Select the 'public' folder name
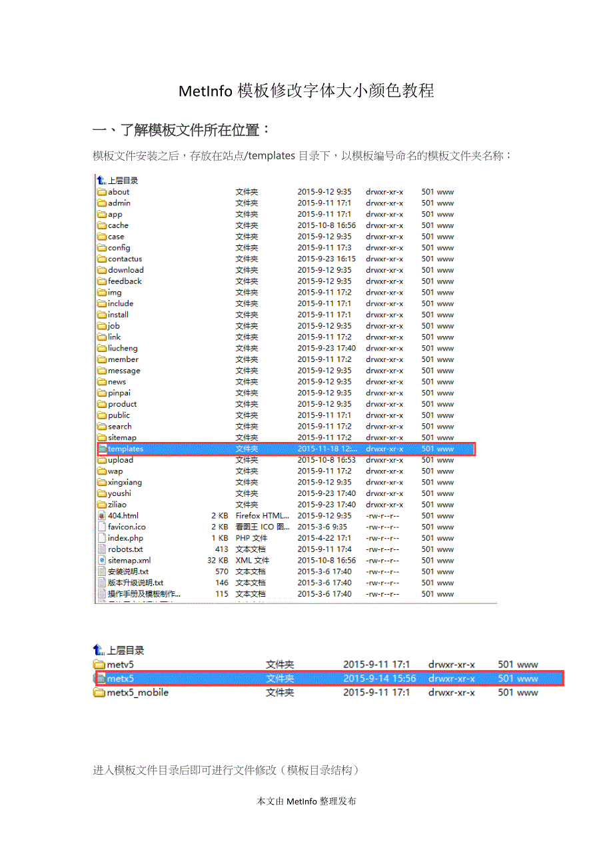Viewport: 613px width, 868px height. point(119,415)
